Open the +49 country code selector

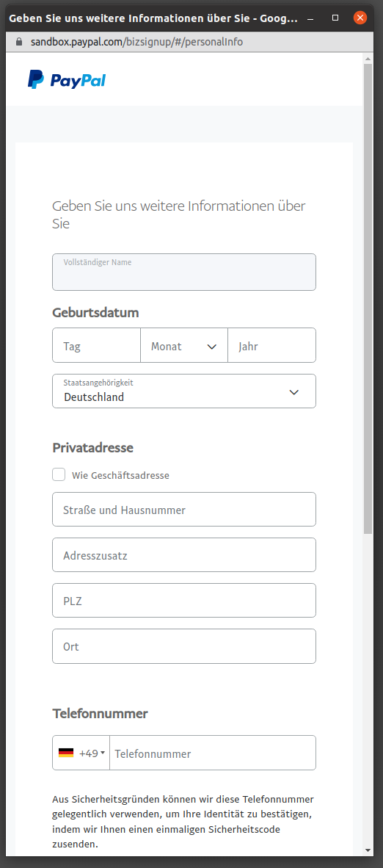click(81, 753)
